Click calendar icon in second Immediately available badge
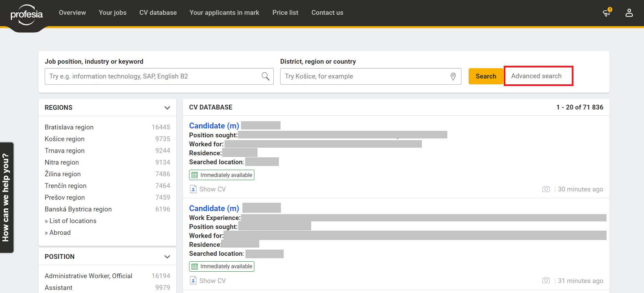The image size is (644, 293). (x=195, y=266)
